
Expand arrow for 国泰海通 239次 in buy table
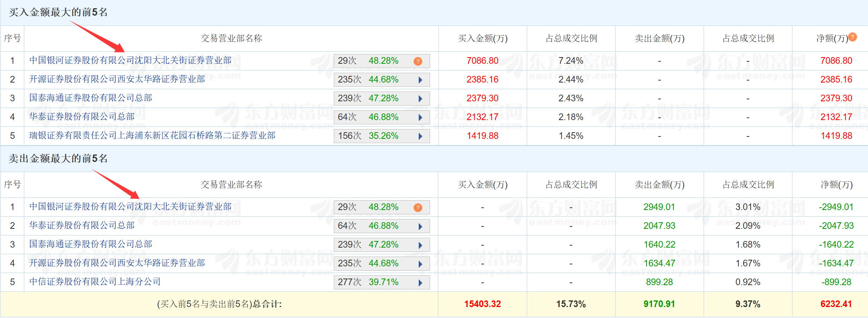coord(420,99)
